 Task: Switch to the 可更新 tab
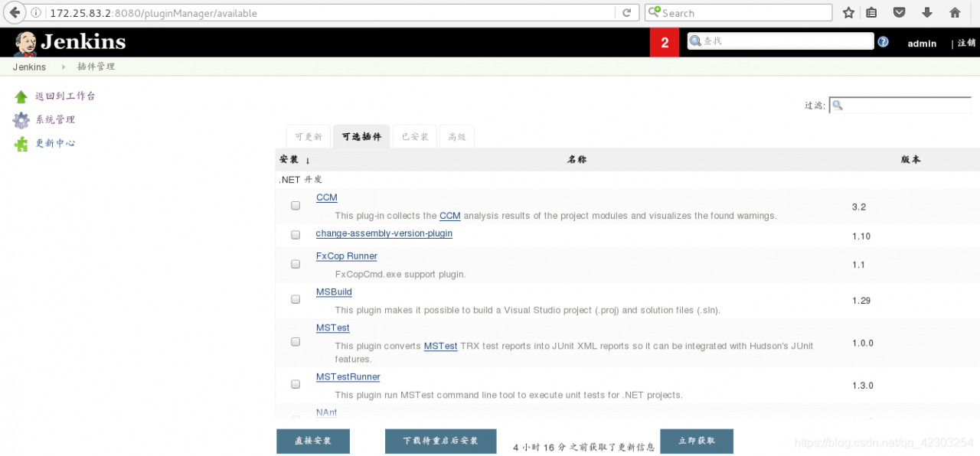click(309, 137)
